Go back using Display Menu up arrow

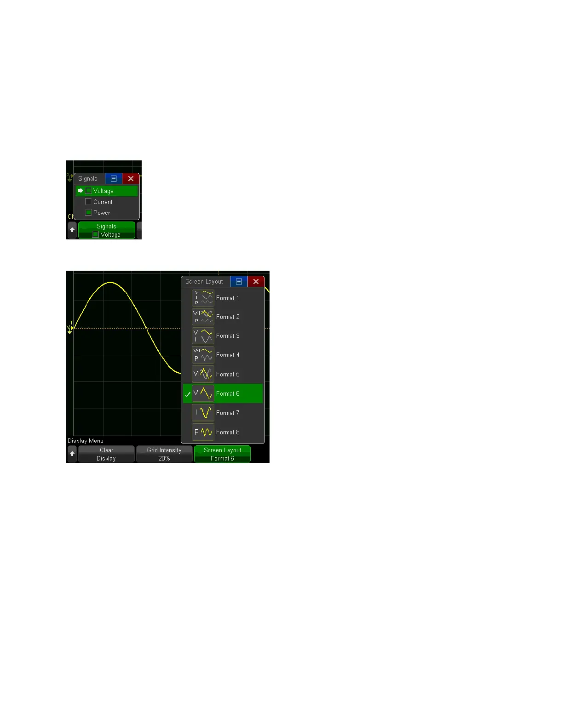[x=72, y=454]
